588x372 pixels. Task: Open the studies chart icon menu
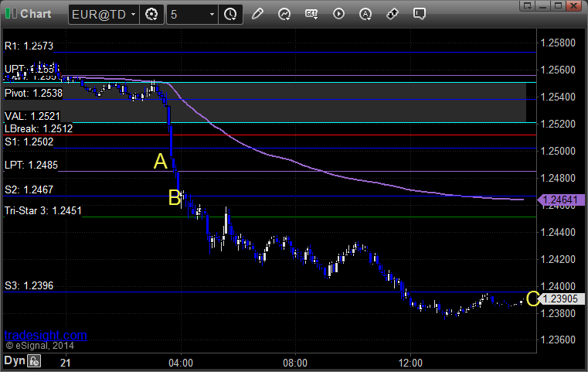click(x=284, y=14)
